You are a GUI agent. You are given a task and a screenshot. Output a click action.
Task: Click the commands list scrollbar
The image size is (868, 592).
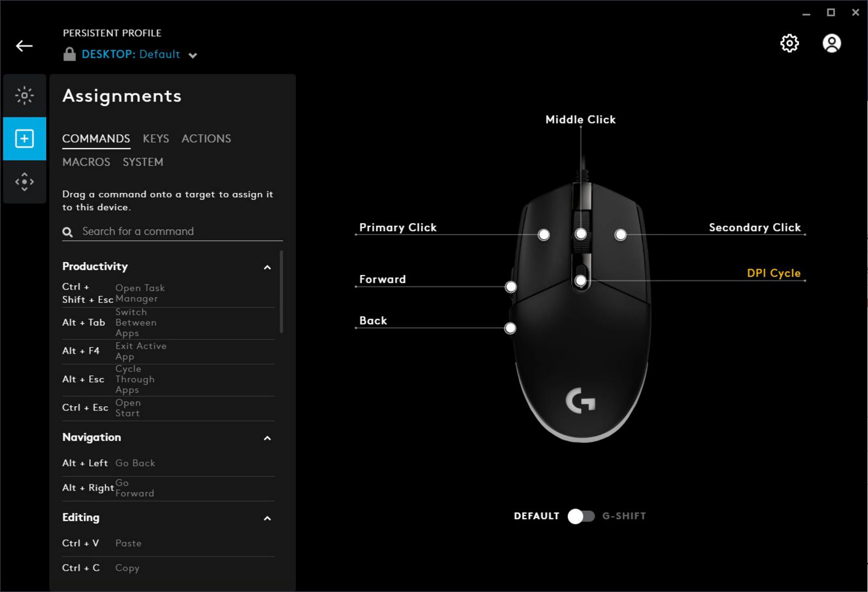281,292
